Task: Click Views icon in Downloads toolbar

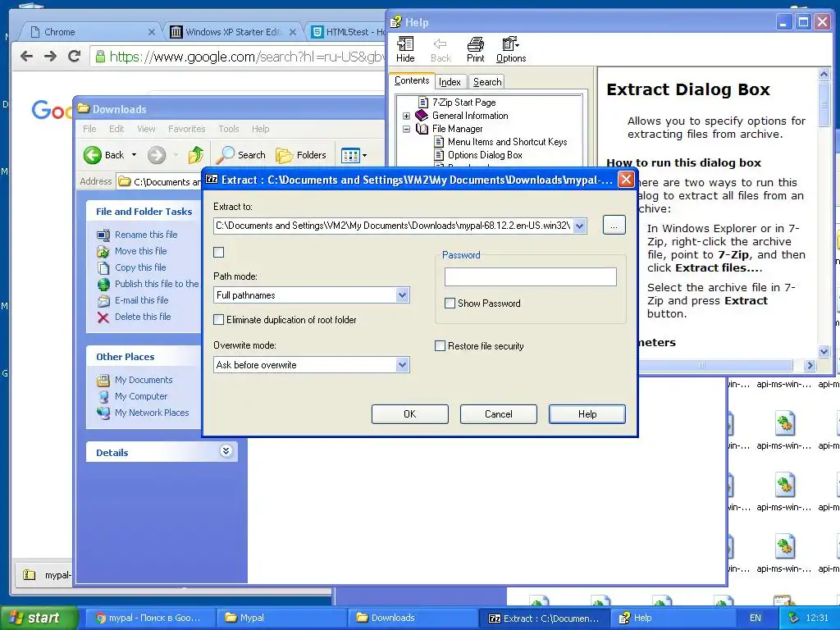Action: (x=349, y=156)
